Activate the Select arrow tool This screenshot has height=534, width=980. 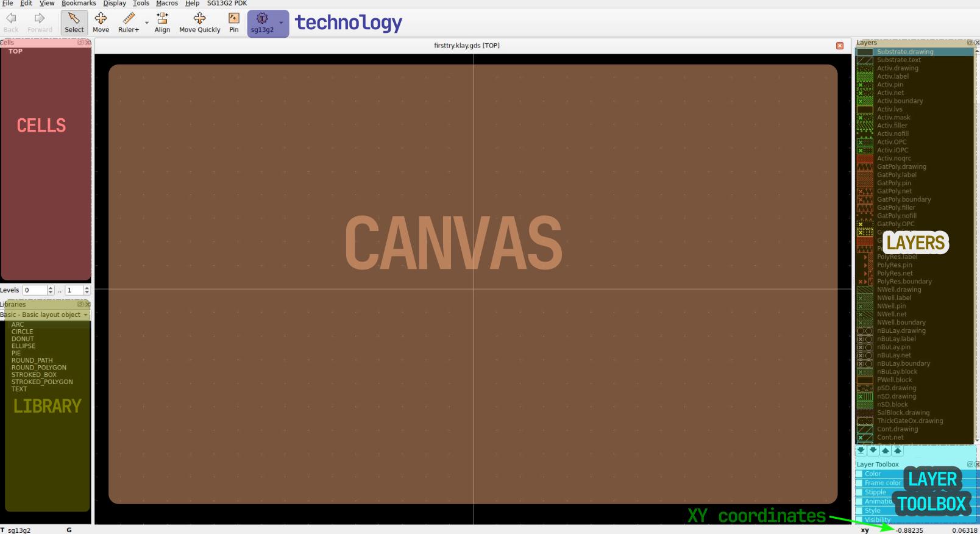click(74, 23)
